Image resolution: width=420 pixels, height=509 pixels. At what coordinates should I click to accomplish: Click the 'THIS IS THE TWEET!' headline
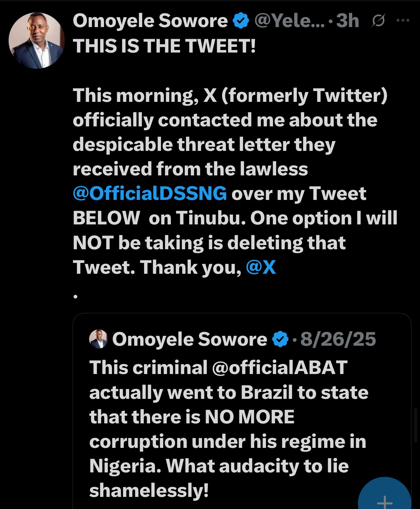coord(164,46)
